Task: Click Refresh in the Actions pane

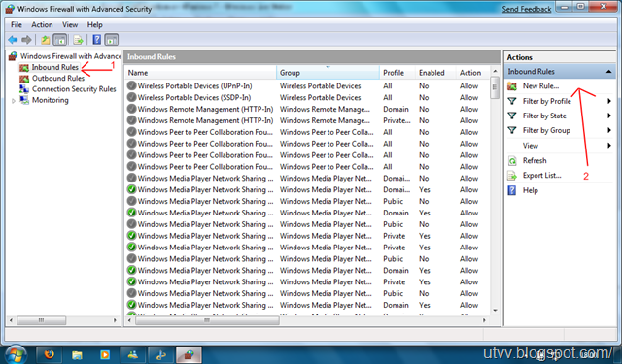Action: (x=535, y=160)
